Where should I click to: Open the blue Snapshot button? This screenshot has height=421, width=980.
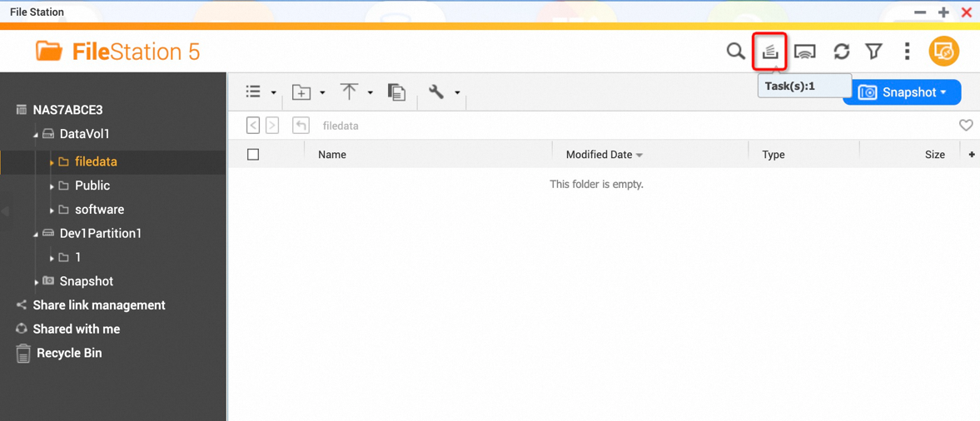point(902,92)
